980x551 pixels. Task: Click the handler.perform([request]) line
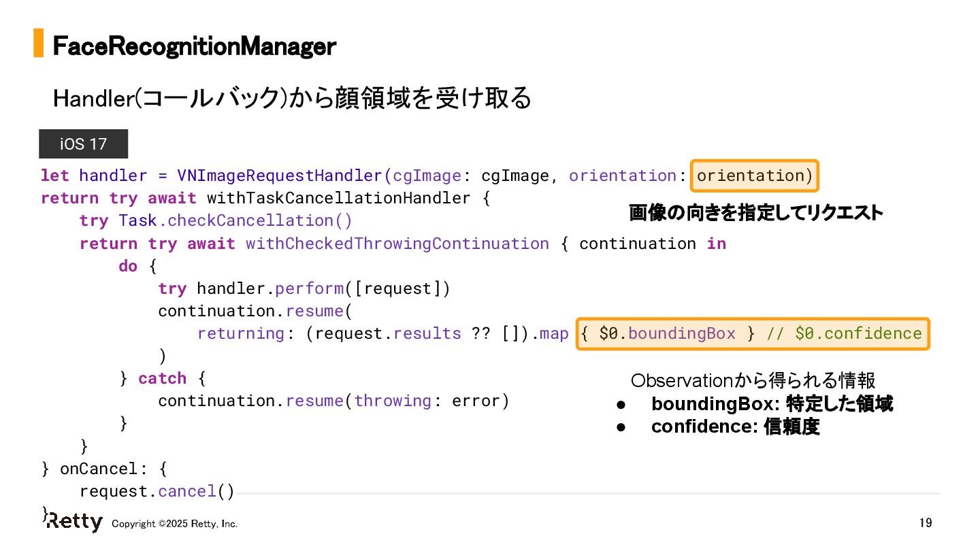304,288
